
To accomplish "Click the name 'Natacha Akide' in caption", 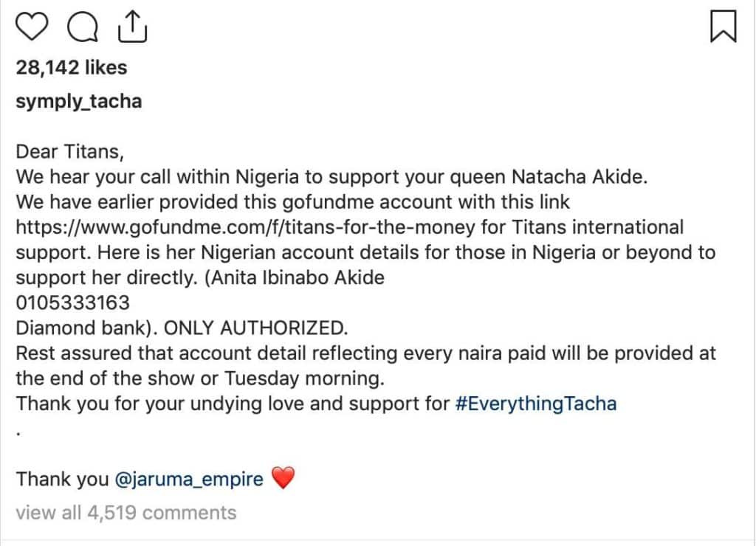I will point(577,177).
